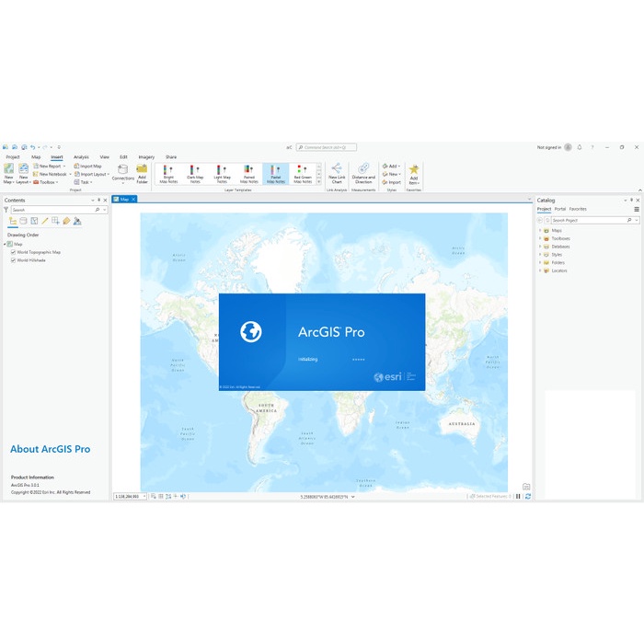
Task: Switch to the View ribbon tab
Action: point(105,157)
